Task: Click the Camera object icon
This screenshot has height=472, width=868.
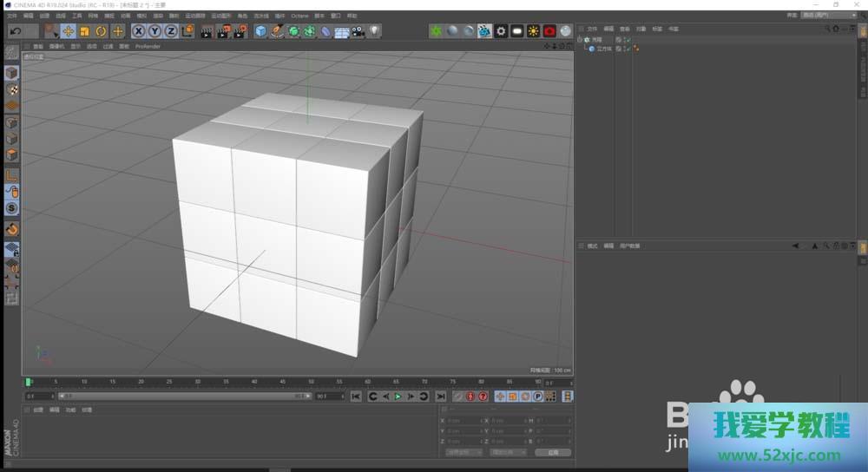Action: click(x=358, y=31)
